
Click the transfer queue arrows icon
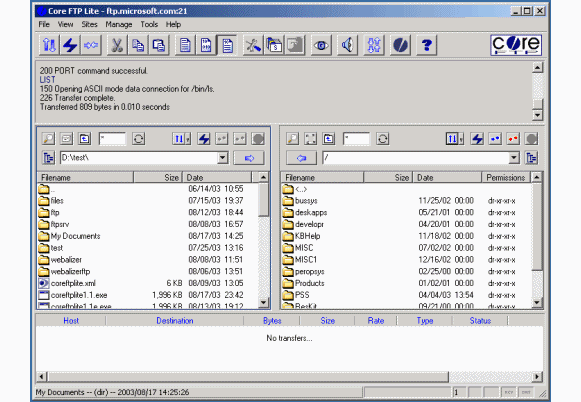tap(374, 45)
